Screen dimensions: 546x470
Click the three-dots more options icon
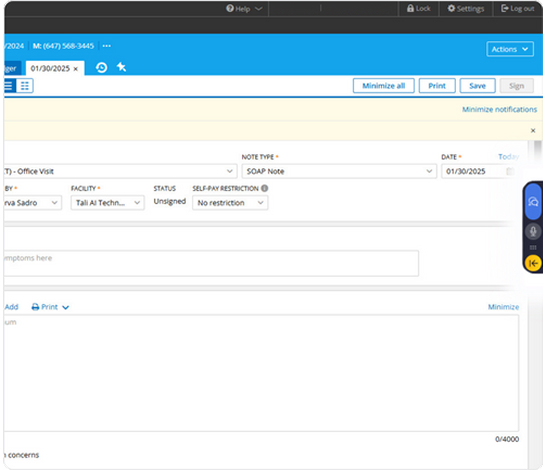[x=107, y=46]
